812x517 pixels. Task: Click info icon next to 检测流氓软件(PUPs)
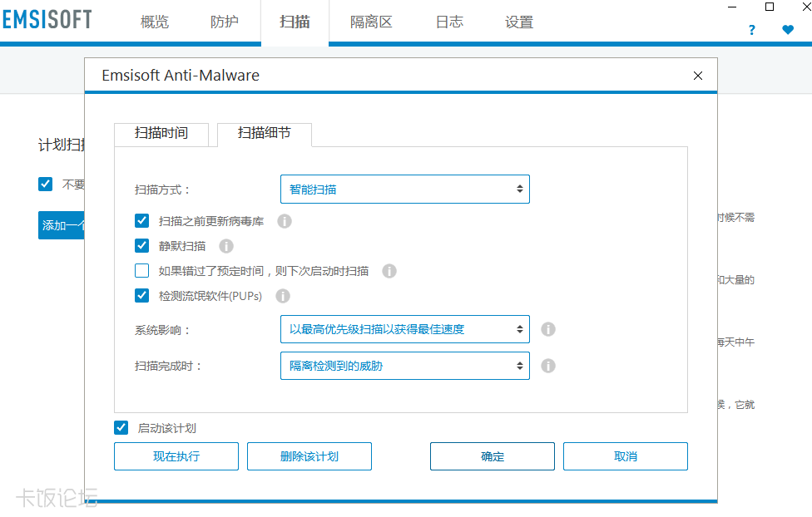pos(283,296)
